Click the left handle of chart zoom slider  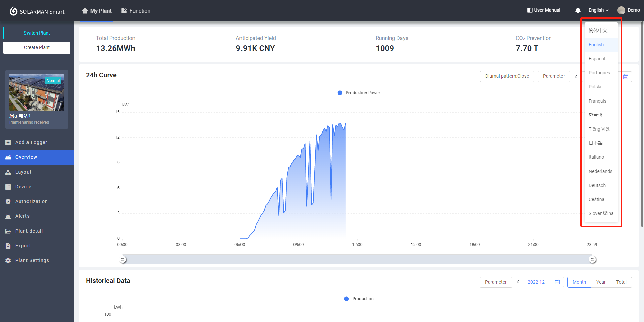[x=123, y=260]
